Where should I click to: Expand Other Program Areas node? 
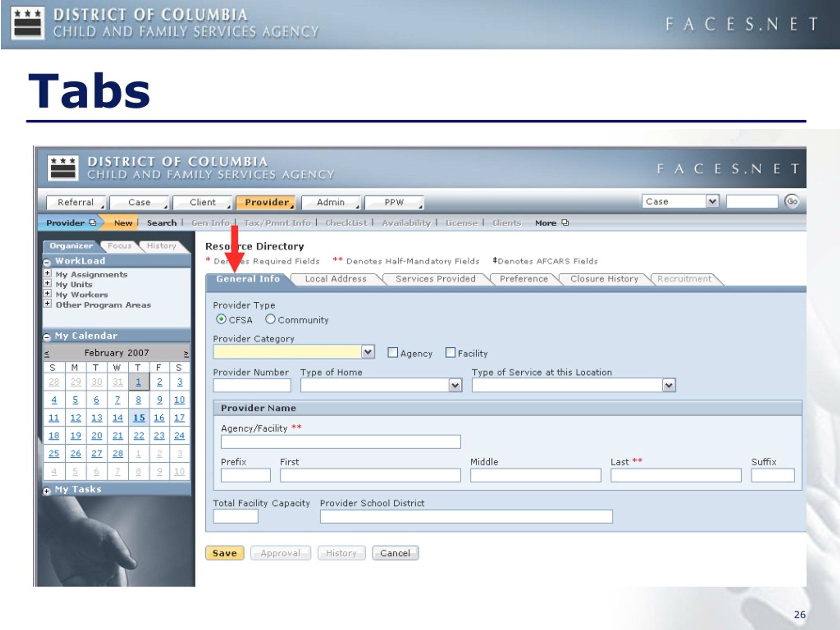48,304
